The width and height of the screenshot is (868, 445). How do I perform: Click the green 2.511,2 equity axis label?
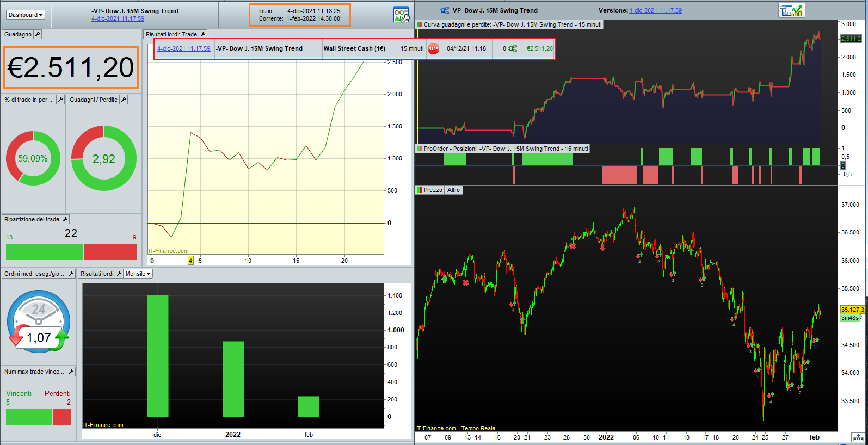click(x=851, y=39)
